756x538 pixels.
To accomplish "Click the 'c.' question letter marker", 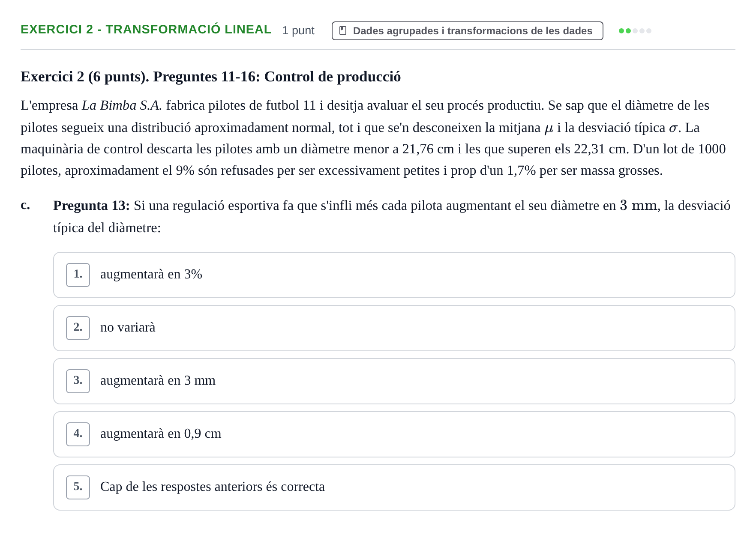I will [25, 205].
